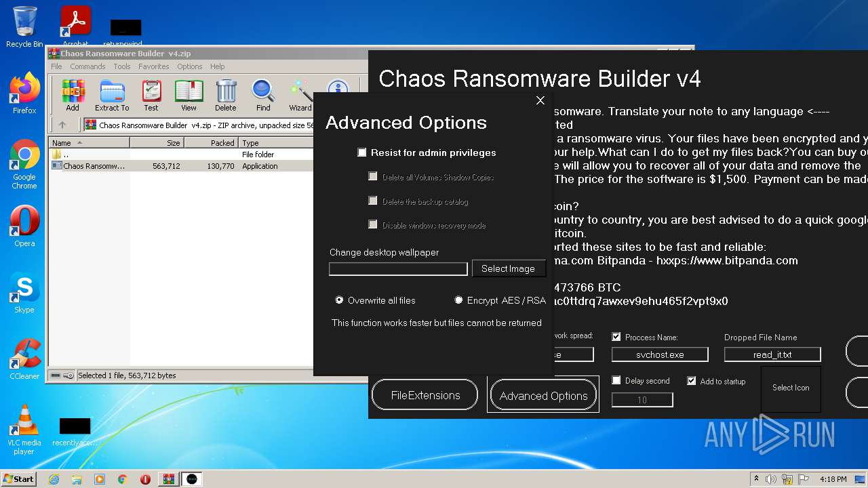Select Overwrite all files radio button

[x=339, y=300]
